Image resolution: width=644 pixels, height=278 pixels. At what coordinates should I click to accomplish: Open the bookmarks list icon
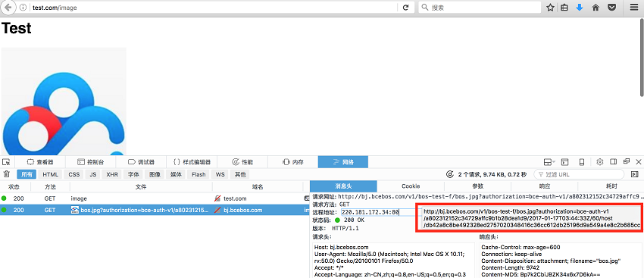point(564,8)
